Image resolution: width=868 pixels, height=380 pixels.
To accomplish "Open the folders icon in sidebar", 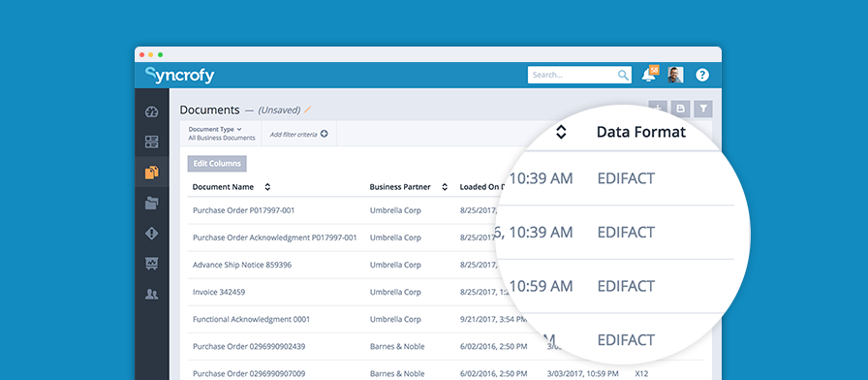I will coord(152,204).
